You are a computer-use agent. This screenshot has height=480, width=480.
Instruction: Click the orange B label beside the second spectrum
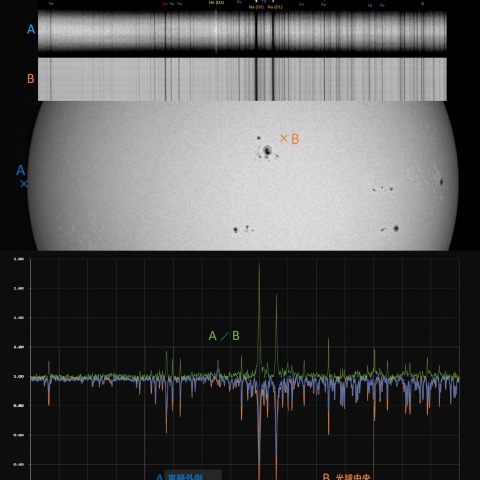pos(30,79)
